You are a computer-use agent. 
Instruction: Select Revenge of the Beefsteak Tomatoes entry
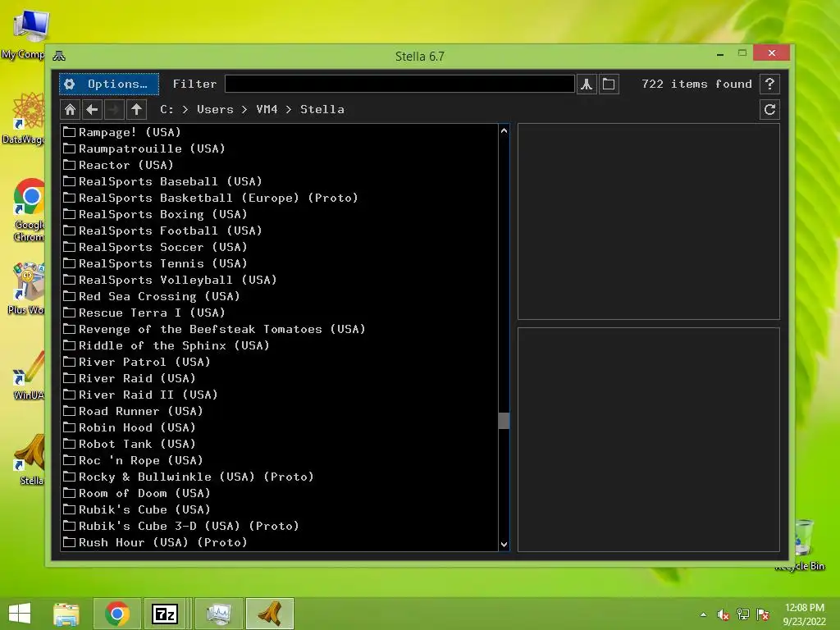pos(280,329)
